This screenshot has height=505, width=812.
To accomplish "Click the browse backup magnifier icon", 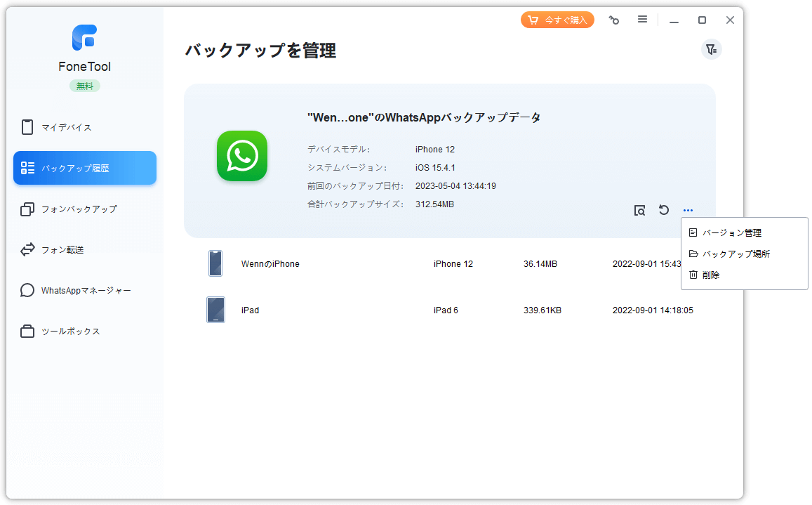I will pyautogui.click(x=639, y=210).
